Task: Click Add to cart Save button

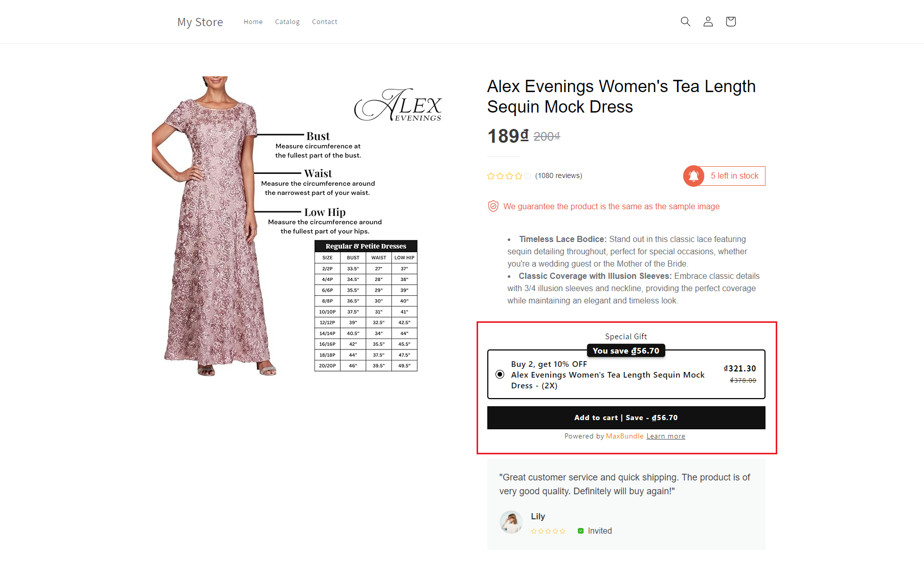Action: tap(626, 418)
